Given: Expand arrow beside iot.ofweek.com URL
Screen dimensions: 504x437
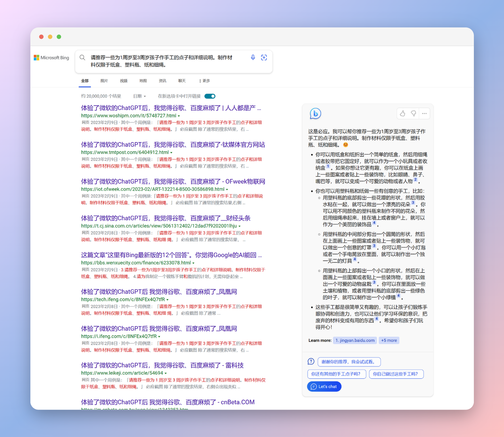Looking at the screenshot, I should coord(227,190).
